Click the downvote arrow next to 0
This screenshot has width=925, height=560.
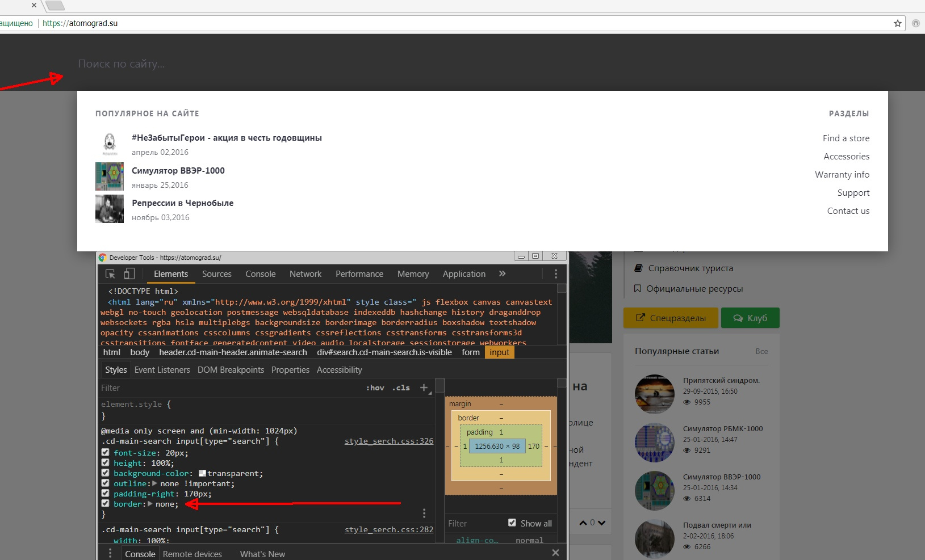(601, 523)
